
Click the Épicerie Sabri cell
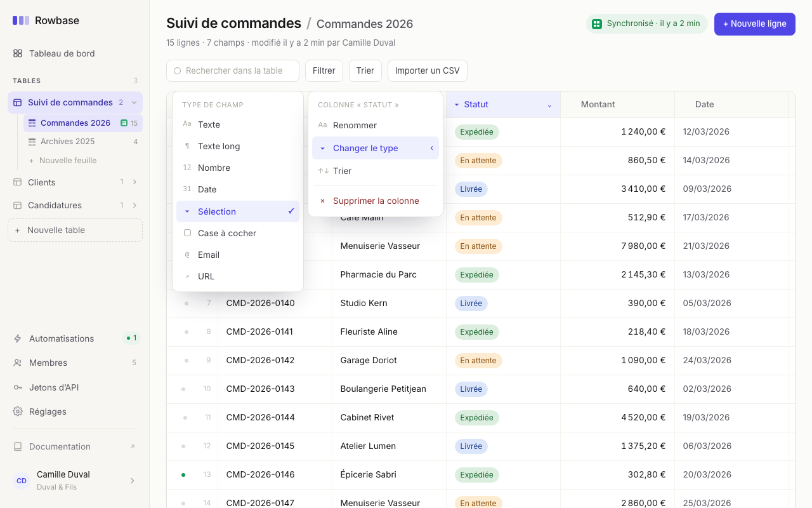[390, 475]
